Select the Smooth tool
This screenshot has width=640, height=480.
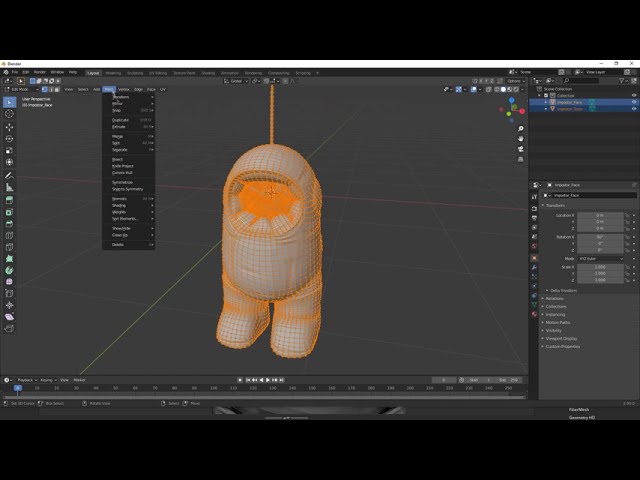coord(9,282)
